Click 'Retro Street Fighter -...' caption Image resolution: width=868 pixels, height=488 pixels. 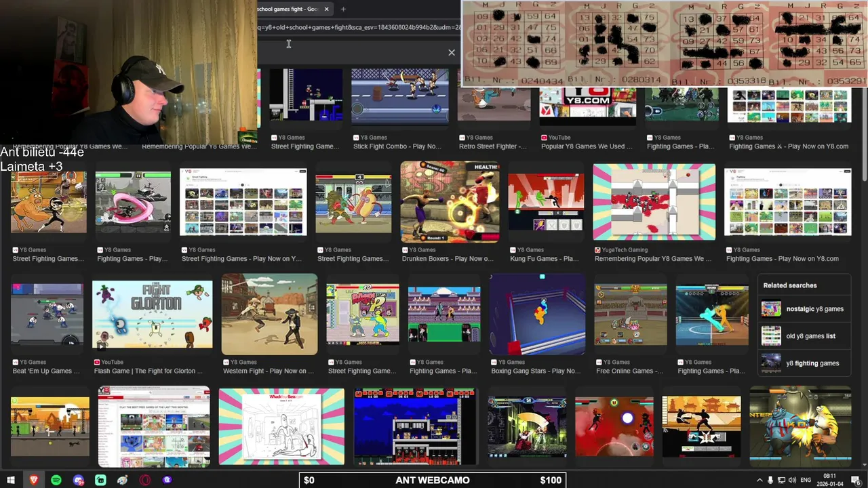pos(493,146)
